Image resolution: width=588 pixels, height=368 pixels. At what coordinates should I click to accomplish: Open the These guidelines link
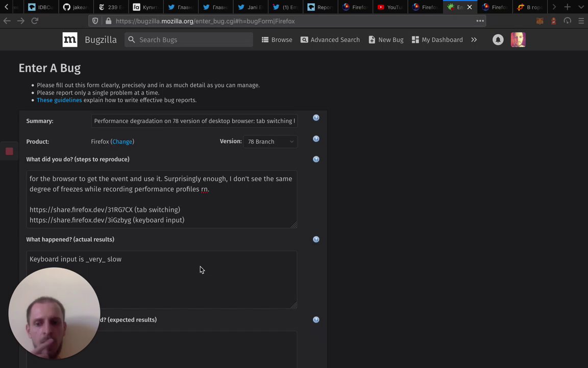pyautogui.click(x=59, y=100)
